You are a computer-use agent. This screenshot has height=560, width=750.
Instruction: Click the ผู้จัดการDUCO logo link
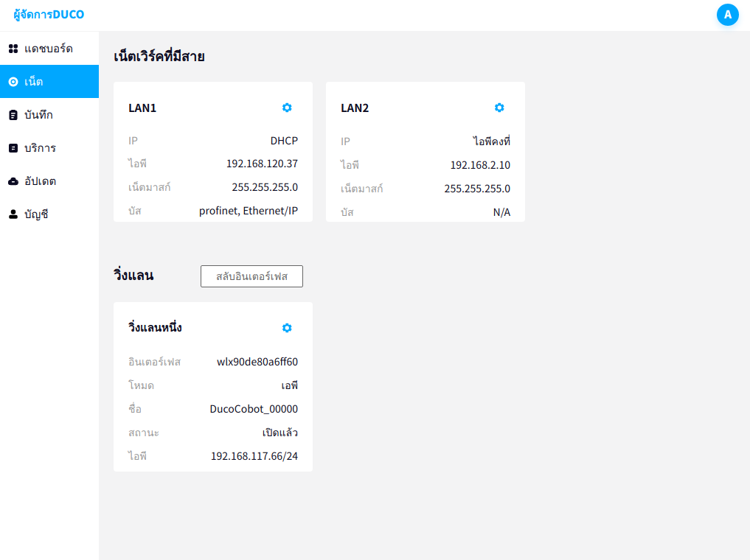point(49,14)
